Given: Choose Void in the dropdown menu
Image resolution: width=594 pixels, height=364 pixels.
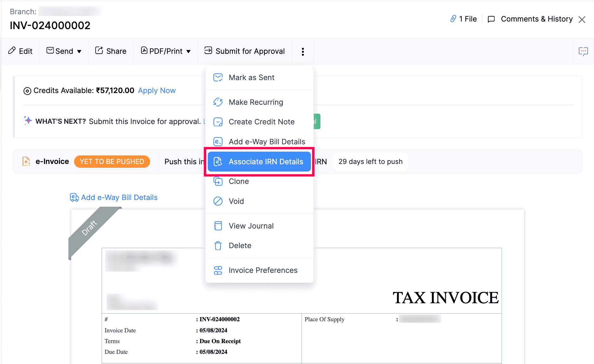Looking at the screenshot, I should click(236, 201).
